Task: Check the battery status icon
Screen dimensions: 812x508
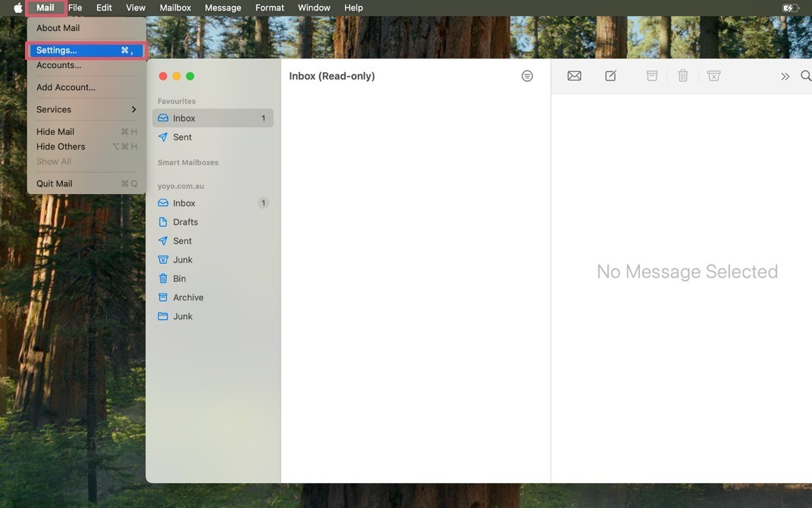Action: [790, 8]
